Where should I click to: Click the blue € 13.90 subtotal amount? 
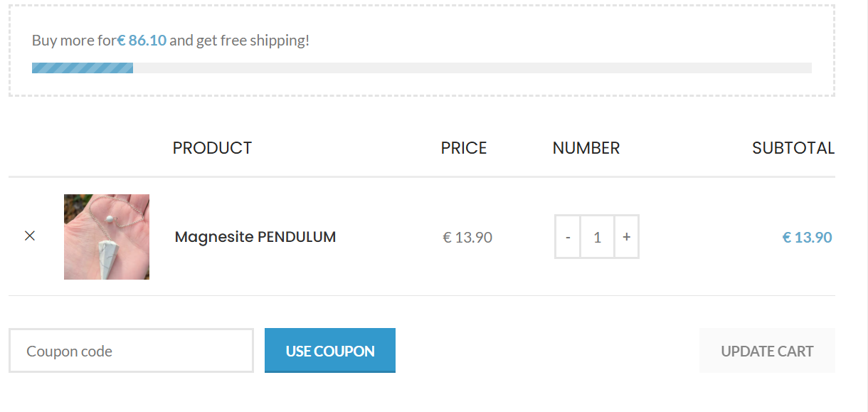[807, 238]
